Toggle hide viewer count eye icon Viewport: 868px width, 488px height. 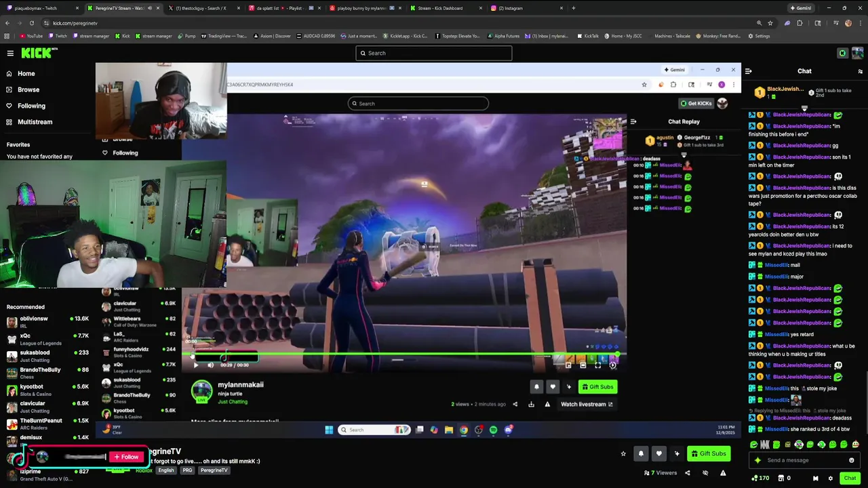click(705, 473)
